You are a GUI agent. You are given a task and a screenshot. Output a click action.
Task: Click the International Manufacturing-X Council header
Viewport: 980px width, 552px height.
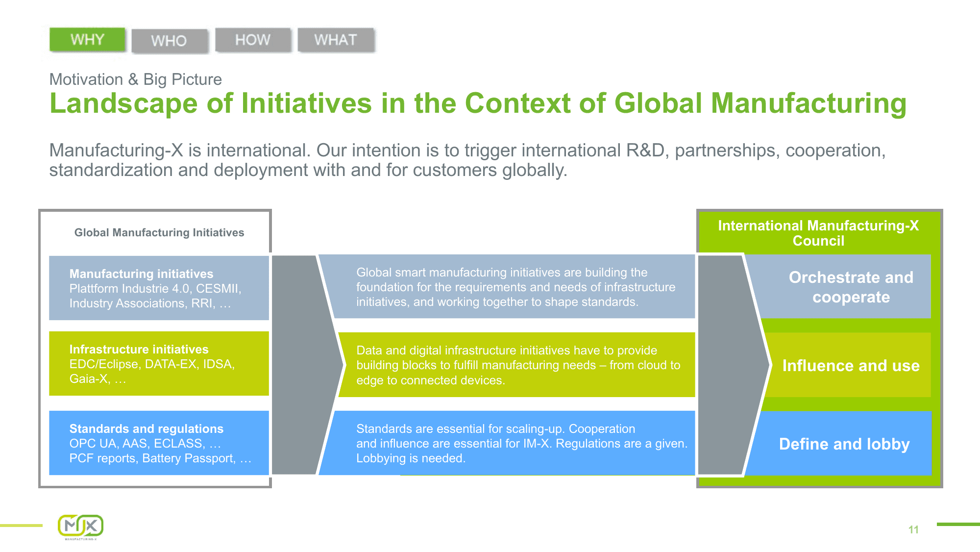(x=819, y=233)
